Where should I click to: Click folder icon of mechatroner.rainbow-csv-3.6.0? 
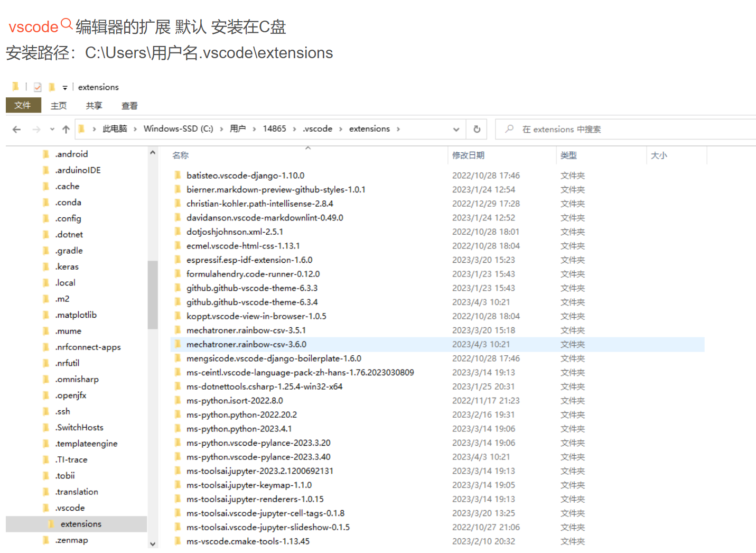click(x=178, y=344)
